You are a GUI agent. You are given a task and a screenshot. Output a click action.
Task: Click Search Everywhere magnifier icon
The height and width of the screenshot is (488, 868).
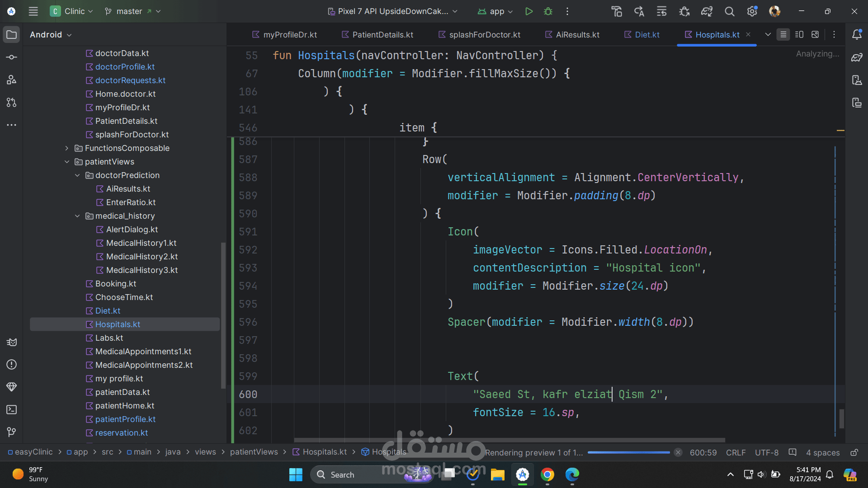click(729, 11)
